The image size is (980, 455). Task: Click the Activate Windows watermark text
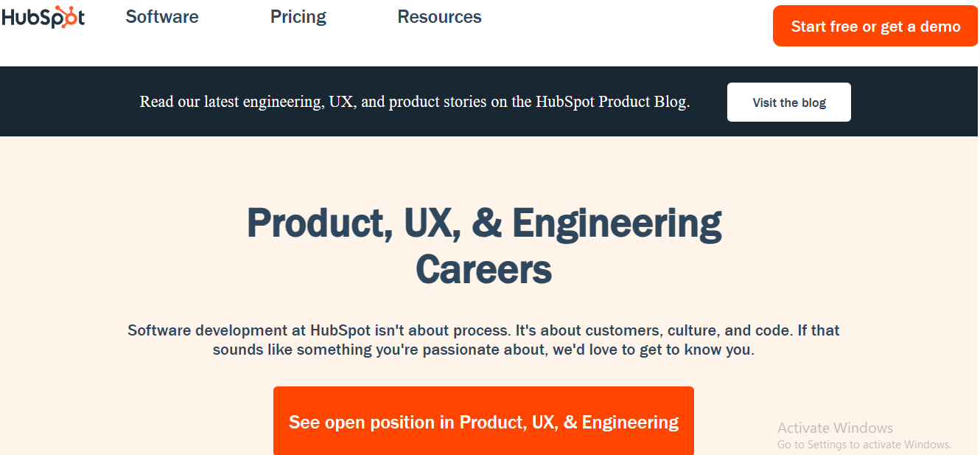pos(835,428)
